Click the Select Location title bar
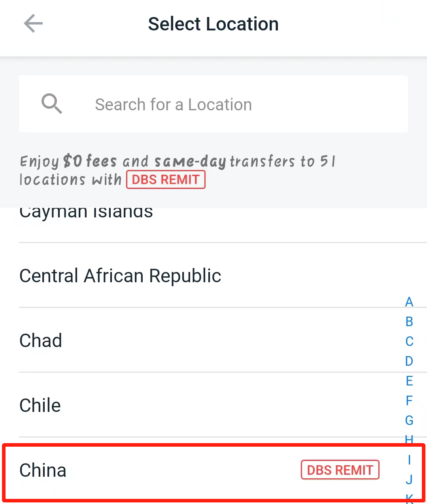427x504 pixels. (x=213, y=24)
